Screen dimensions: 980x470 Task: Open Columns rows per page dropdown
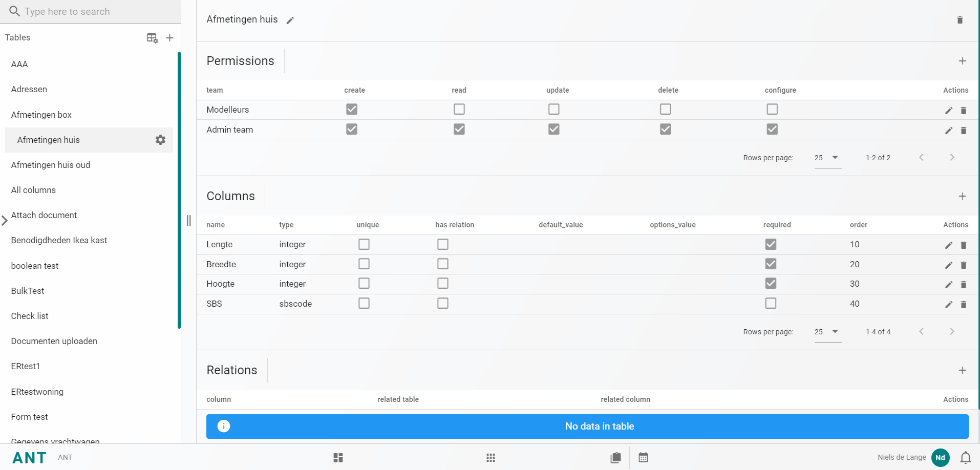pos(827,332)
